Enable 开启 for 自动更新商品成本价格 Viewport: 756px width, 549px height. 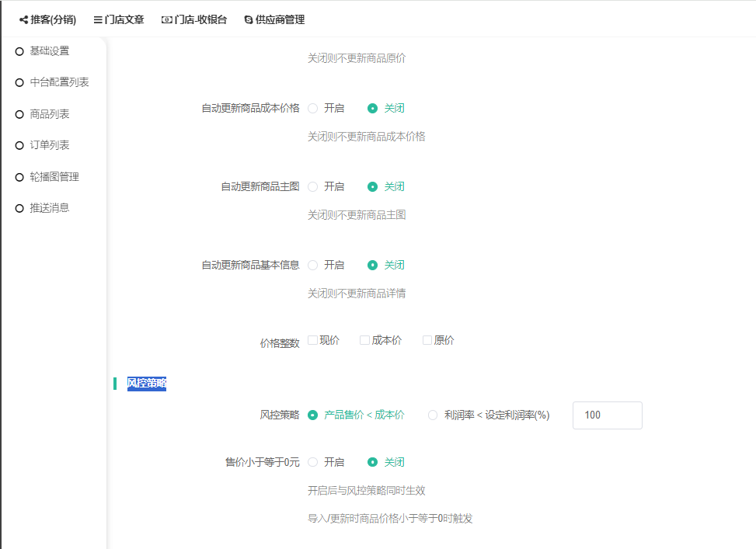313,109
